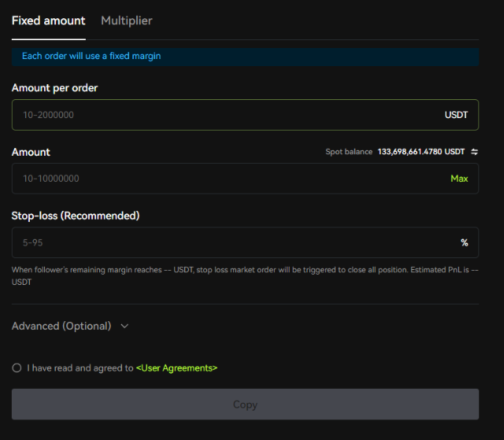Open the User Agreements link
Image resolution: width=504 pixels, height=440 pixels.
coord(176,368)
